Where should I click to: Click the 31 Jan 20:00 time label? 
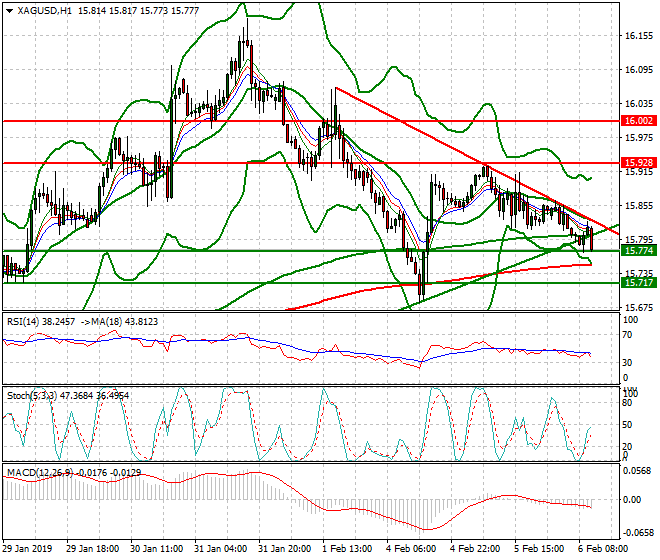(285, 549)
